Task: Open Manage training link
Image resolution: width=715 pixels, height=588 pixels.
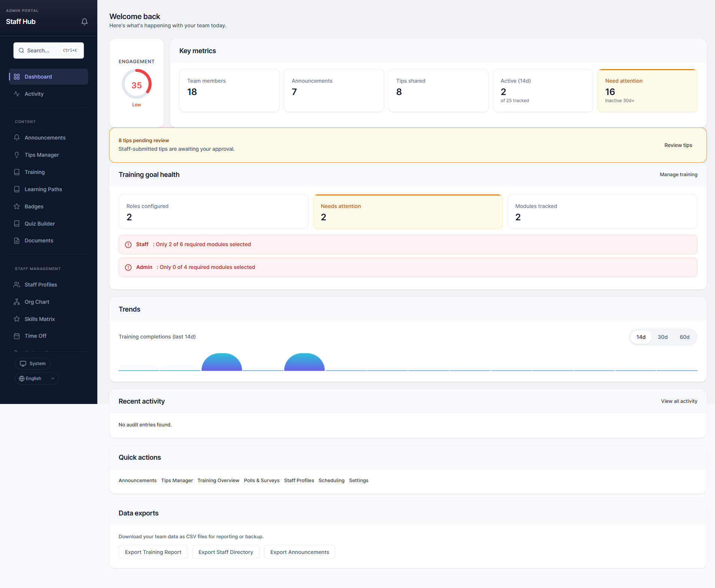Action: (x=678, y=174)
